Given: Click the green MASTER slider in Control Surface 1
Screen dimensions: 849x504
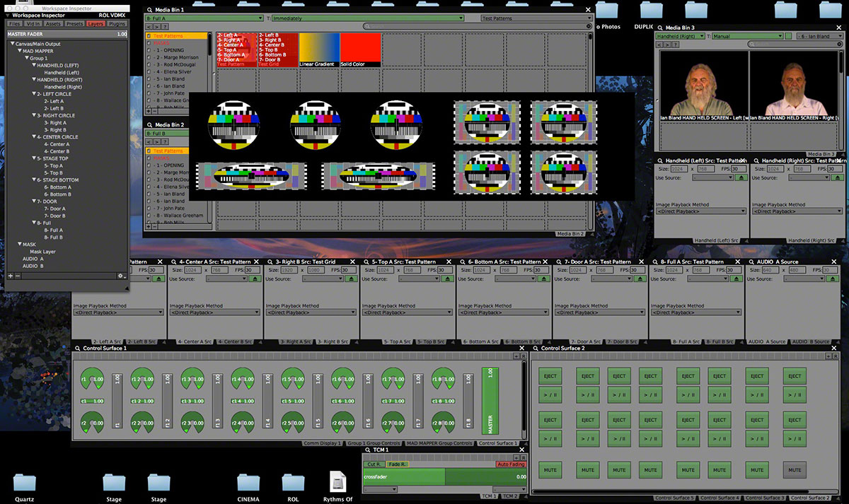Looking at the screenshot, I should click(x=490, y=400).
